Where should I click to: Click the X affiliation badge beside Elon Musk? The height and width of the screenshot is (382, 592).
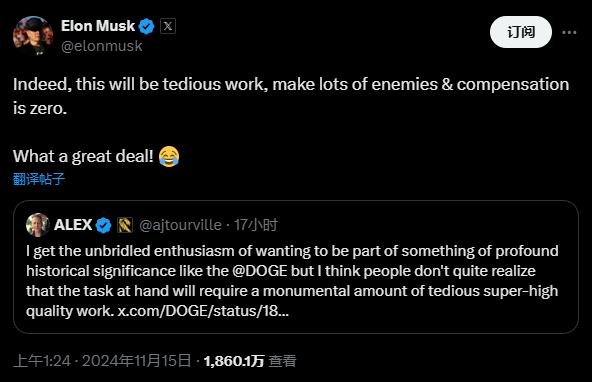coord(168,26)
